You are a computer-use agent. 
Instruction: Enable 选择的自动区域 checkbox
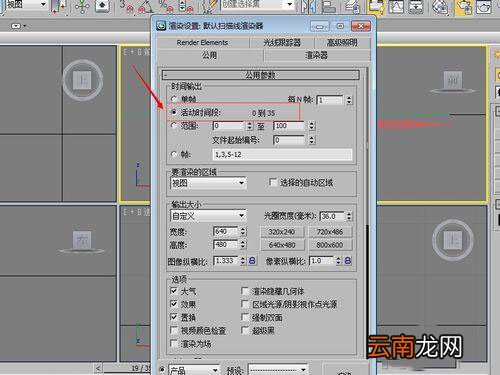click(273, 182)
